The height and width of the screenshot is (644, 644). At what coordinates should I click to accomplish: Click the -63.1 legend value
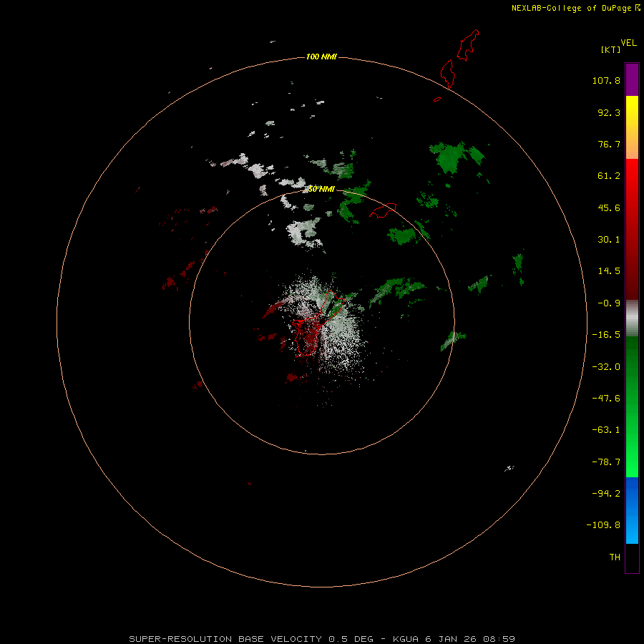[606, 430]
